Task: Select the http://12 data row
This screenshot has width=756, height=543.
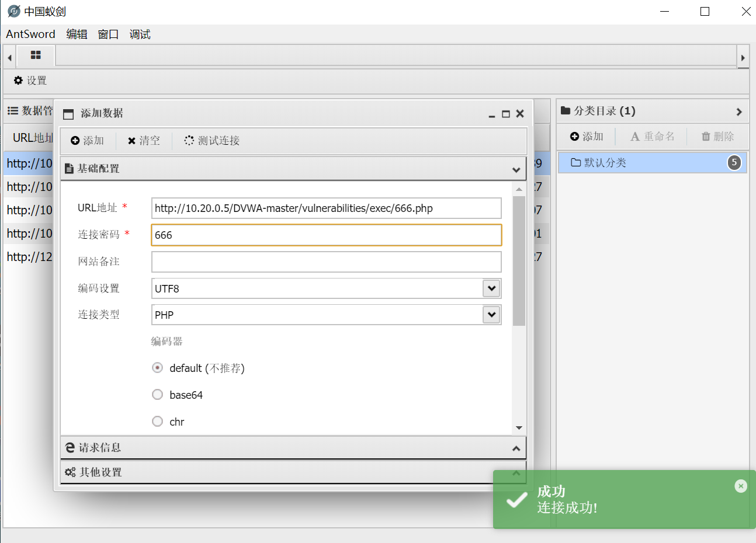Action: (29, 257)
